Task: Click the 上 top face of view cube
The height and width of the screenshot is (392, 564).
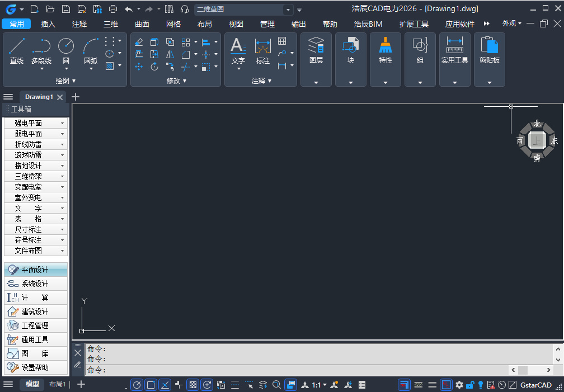Action: 537,140
